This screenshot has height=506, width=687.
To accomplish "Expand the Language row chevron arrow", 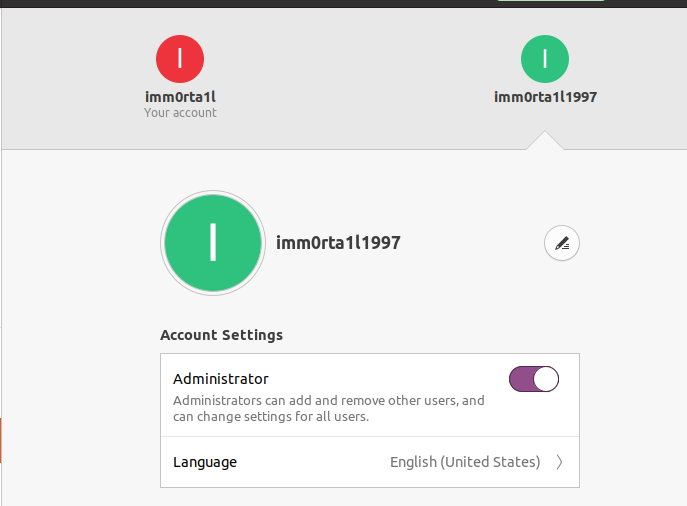I will 560,462.
